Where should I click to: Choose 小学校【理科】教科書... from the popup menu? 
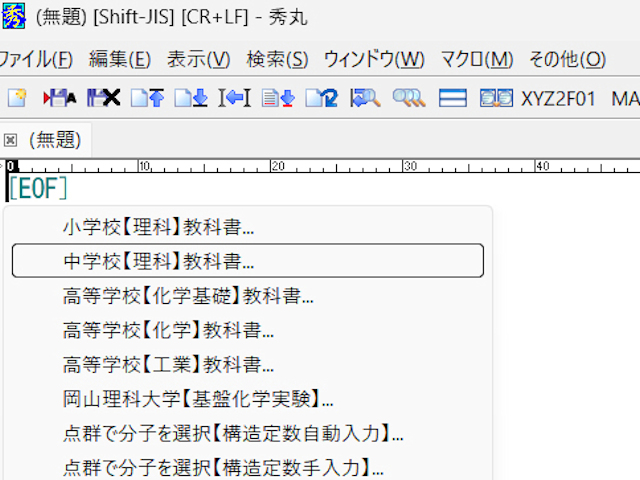coord(158,227)
